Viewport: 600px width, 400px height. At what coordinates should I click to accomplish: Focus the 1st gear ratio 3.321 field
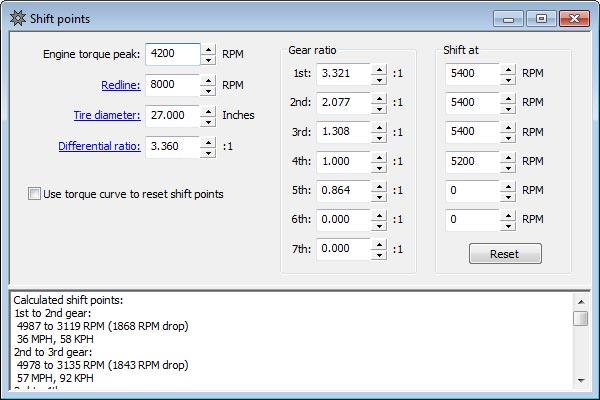point(344,74)
